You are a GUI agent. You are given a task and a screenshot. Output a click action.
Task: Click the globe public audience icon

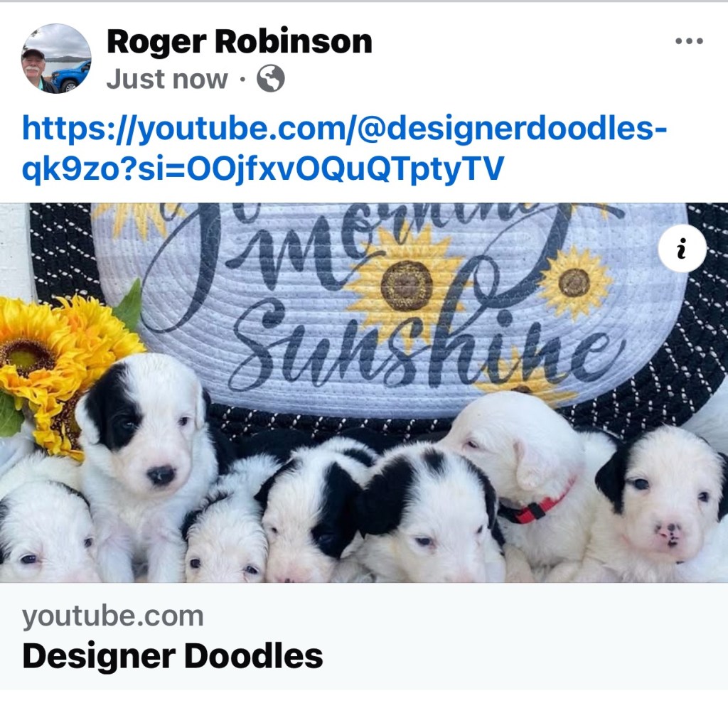[271, 78]
